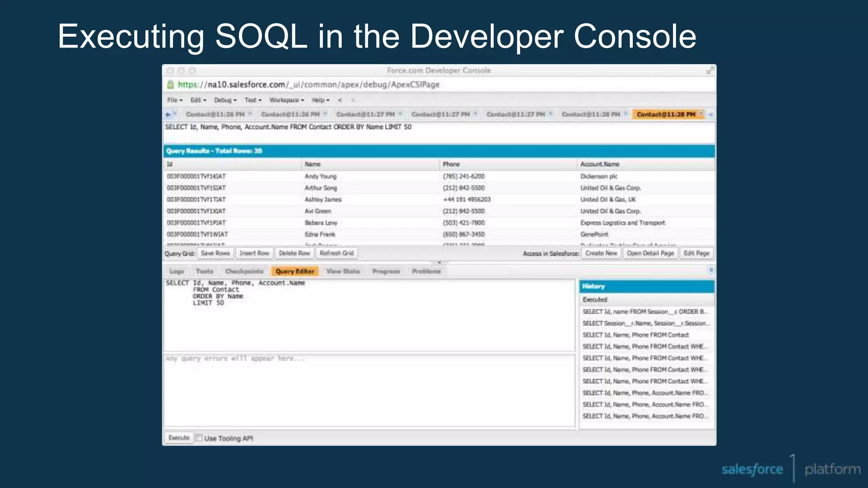Select the Ashley James name cell
The width and height of the screenshot is (868, 488).
323,200
